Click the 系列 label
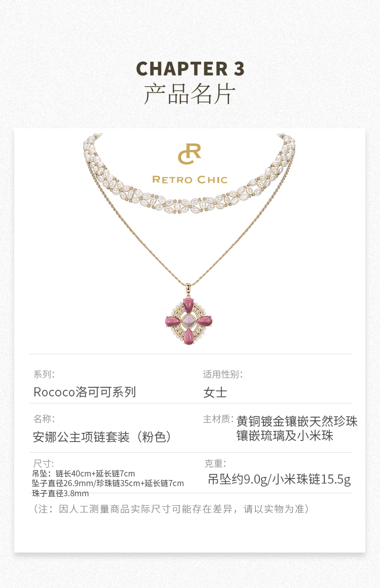The width and height of the screenshot is (380, 588). pos(44,374)
